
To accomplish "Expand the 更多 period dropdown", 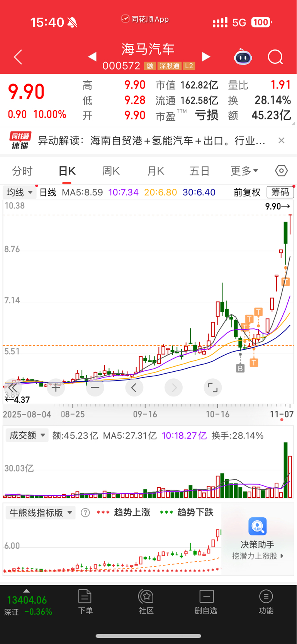I will pyautogui.click(x=244, y=171).
